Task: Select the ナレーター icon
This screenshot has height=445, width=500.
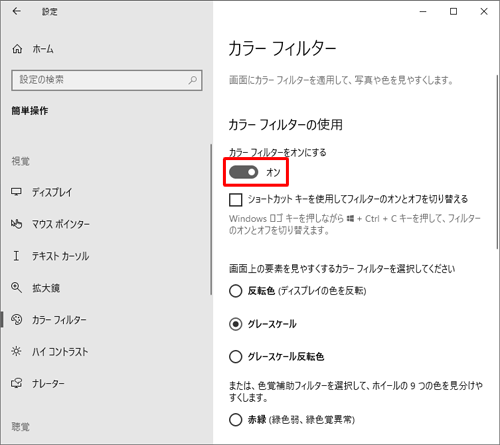Action: point(16,383)
